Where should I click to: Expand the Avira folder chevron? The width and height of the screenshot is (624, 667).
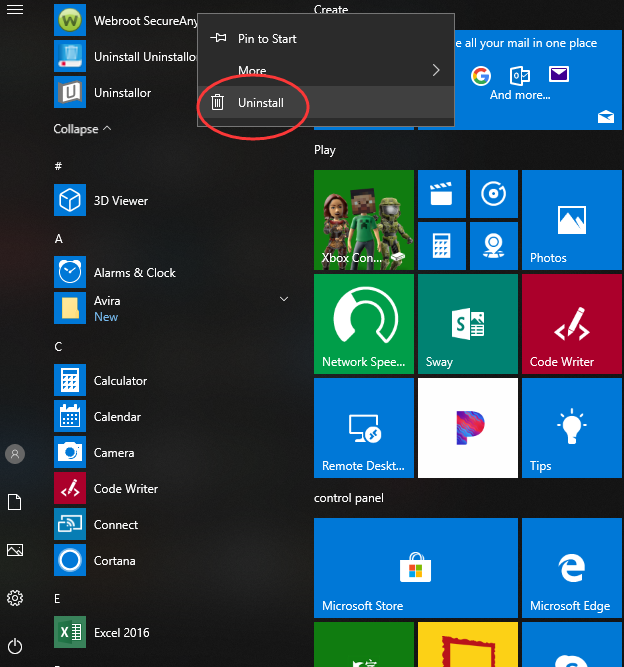(284, 299)
